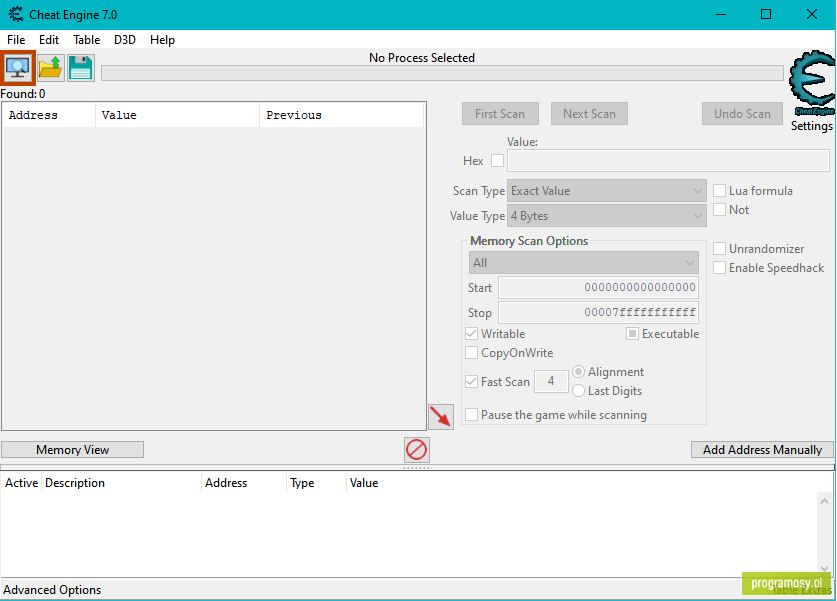Click the Settings label under the logo

coord(811,126)
